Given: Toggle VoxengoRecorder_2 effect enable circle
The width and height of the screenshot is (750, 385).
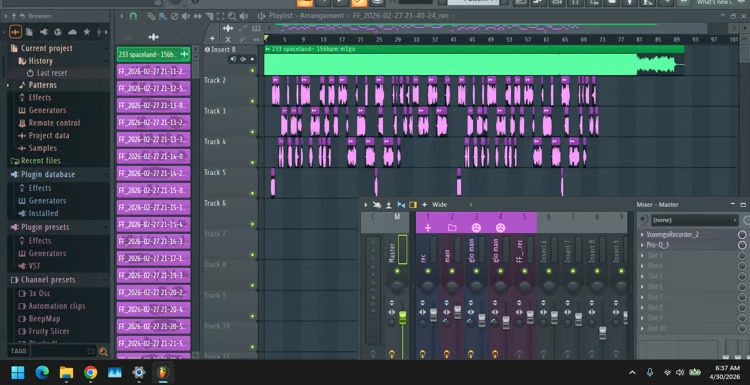Looking at the screenshot, I should (x=742, y=234).
